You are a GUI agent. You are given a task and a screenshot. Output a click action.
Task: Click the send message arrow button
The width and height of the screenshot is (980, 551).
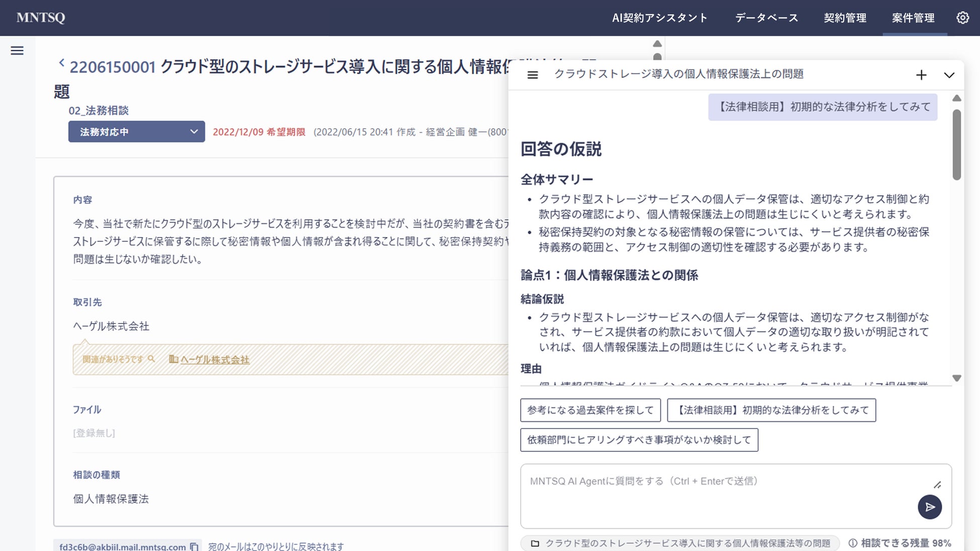pos(929,507)
